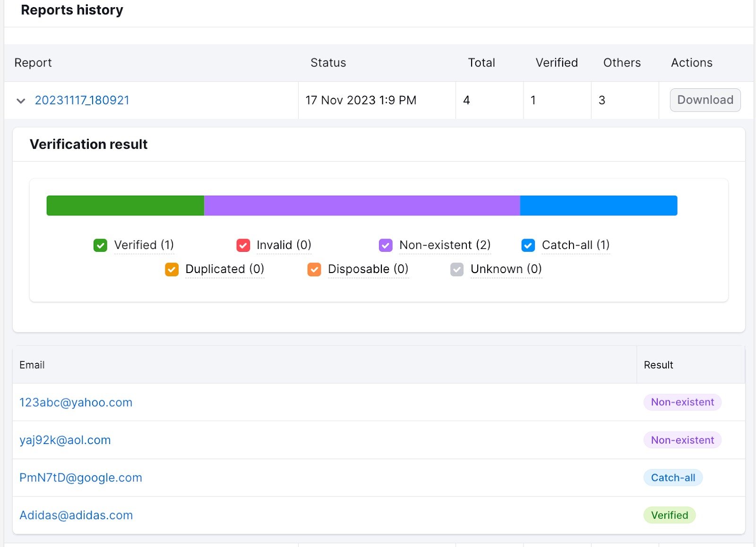
Task: Open the email 123abc@yahoo.com
Action: [76, 402]
